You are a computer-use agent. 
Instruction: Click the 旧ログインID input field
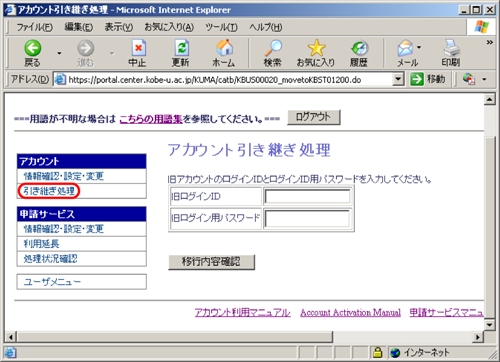[x=307, y=196]
